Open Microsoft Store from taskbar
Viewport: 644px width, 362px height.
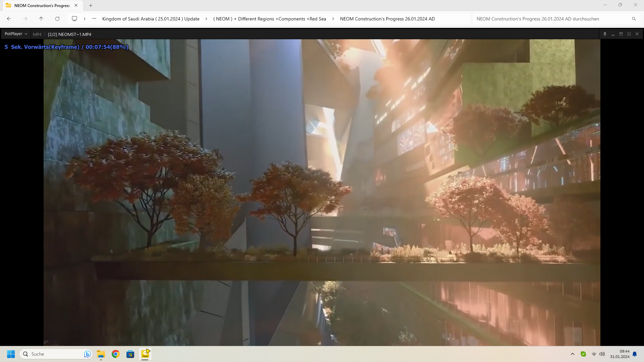[x=130, y=354]
